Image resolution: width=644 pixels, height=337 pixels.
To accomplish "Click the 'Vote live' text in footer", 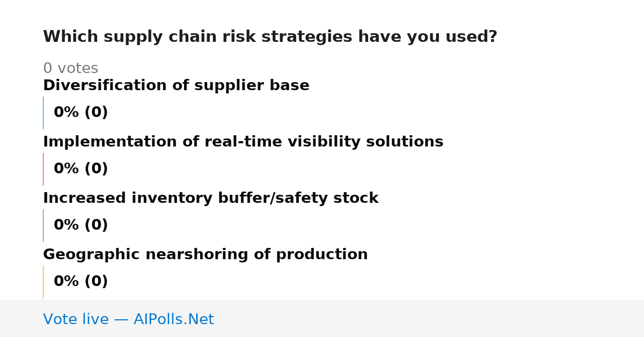I will tap(76, 320).
